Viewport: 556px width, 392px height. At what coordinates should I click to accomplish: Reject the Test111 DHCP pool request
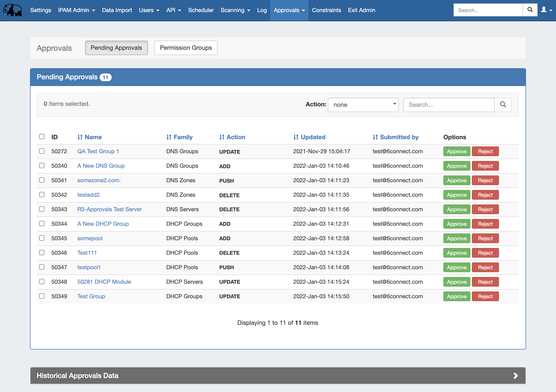pyautogui.click(x=485, y=253)
